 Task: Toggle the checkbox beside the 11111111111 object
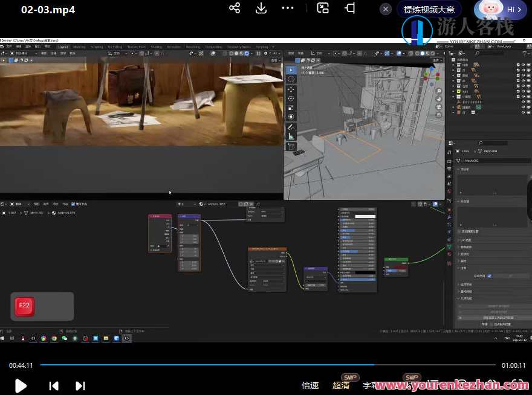point(518,102)
